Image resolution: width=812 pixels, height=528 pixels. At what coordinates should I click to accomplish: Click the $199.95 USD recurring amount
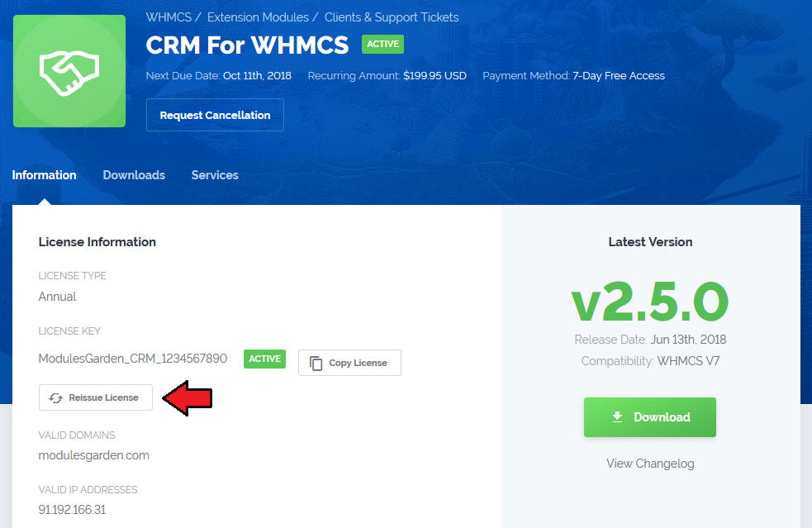click(x=435, y=76)
